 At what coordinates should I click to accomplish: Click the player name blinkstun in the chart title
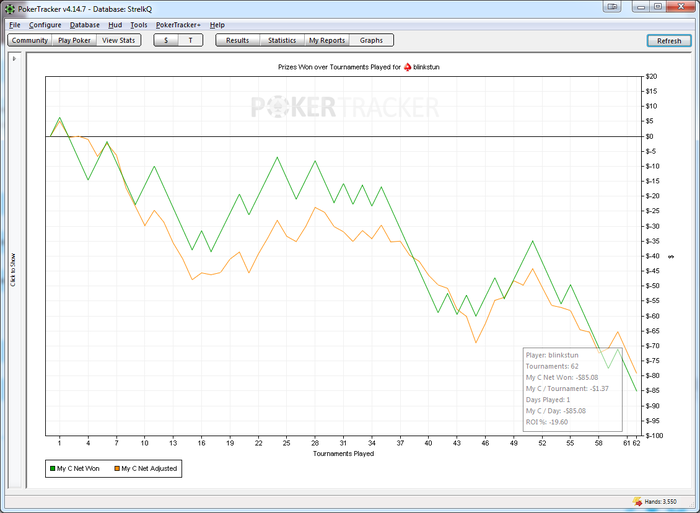426,67
